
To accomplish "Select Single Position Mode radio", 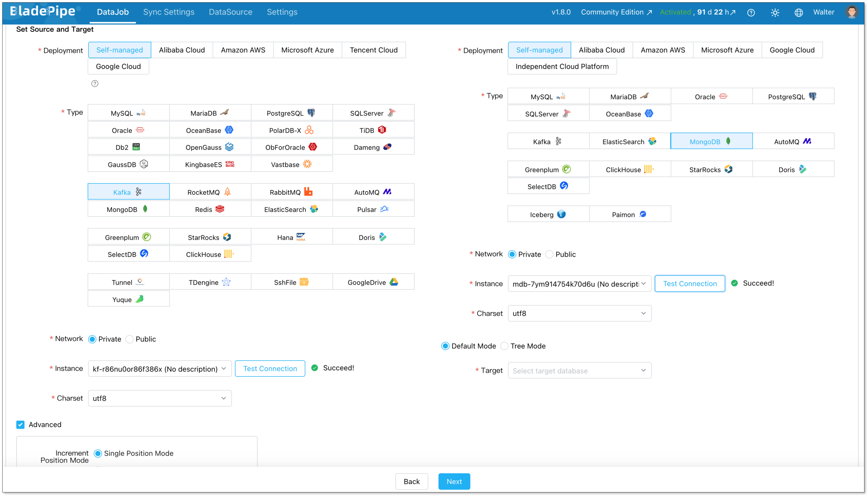I will (x=98, y=453).
